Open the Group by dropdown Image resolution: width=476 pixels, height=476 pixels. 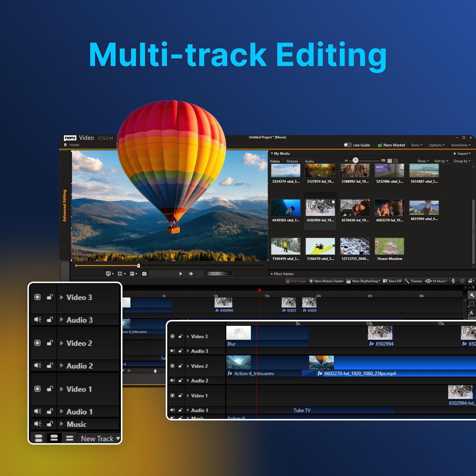coord(462,161)
